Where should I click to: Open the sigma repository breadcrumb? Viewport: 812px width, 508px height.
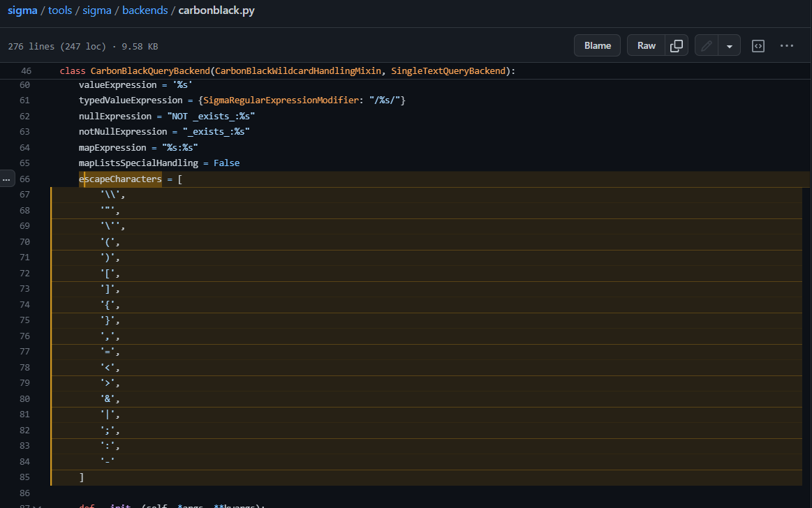[x=22, y=10]
